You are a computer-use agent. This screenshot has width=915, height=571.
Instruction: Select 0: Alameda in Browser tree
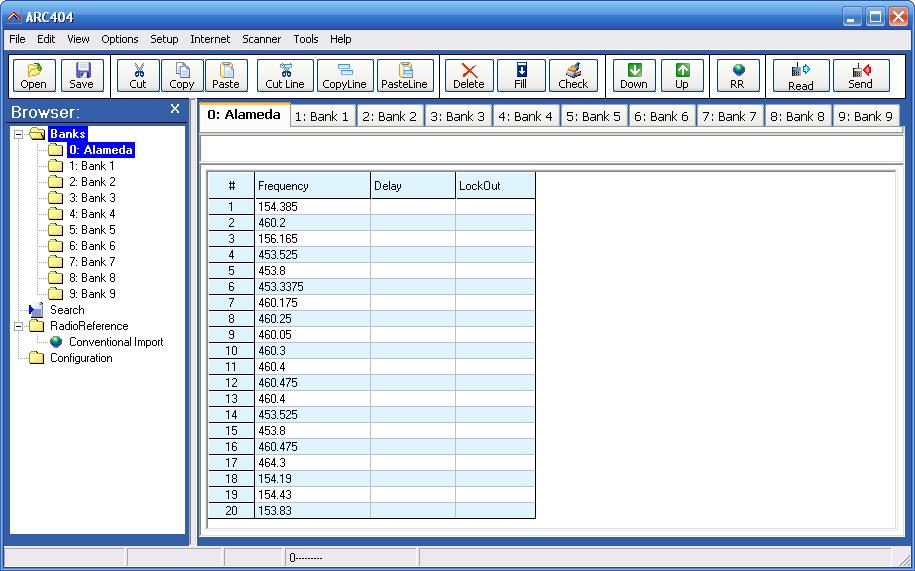101,150
